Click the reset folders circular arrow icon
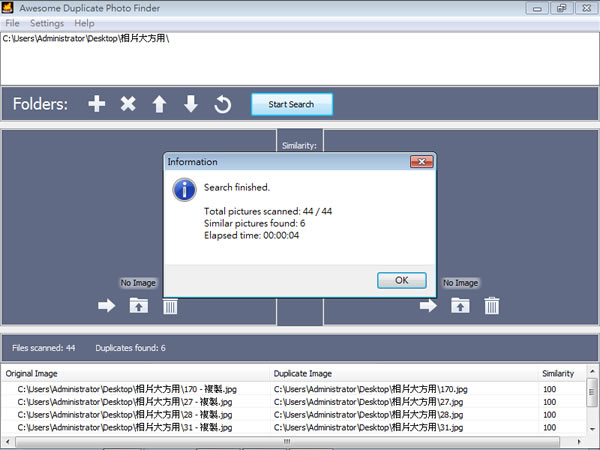 223,104
